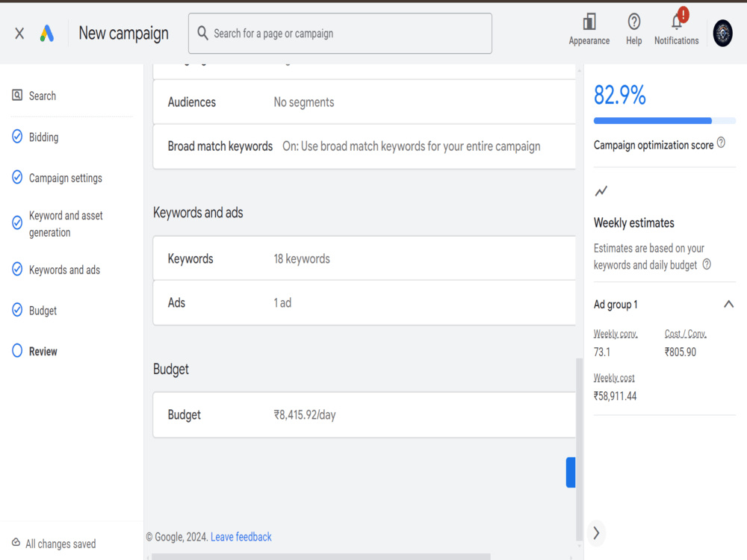Click the 82.9% optimization score
The height and width of the screenshot is (560, 747).
(x=619, y=95)
